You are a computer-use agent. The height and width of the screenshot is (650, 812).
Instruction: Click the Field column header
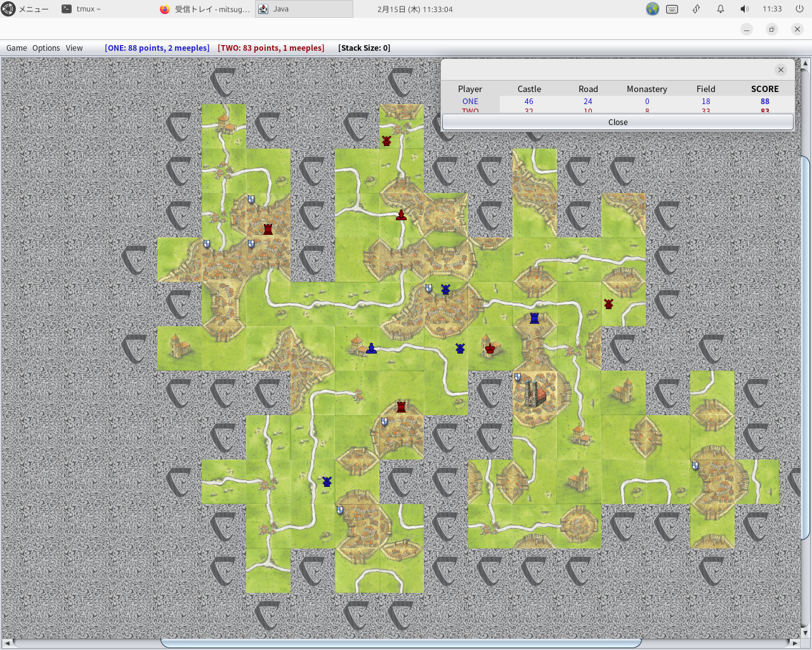[x=706, y=89]
